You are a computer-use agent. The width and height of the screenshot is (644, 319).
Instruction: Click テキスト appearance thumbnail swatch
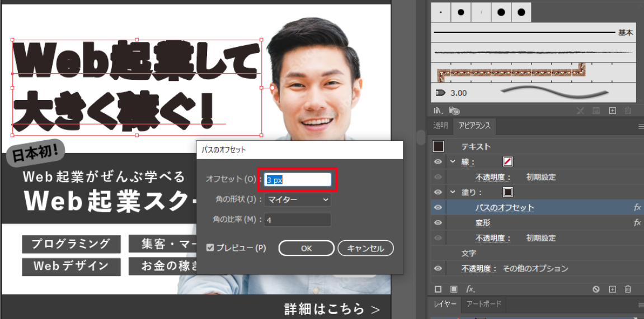click(439, 146)
